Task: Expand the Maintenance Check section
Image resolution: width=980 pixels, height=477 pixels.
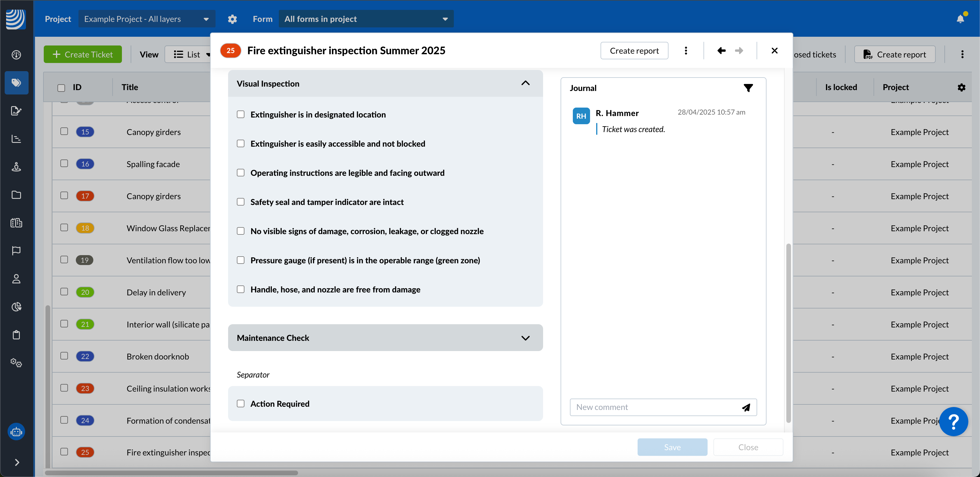Action: (525, 338)
